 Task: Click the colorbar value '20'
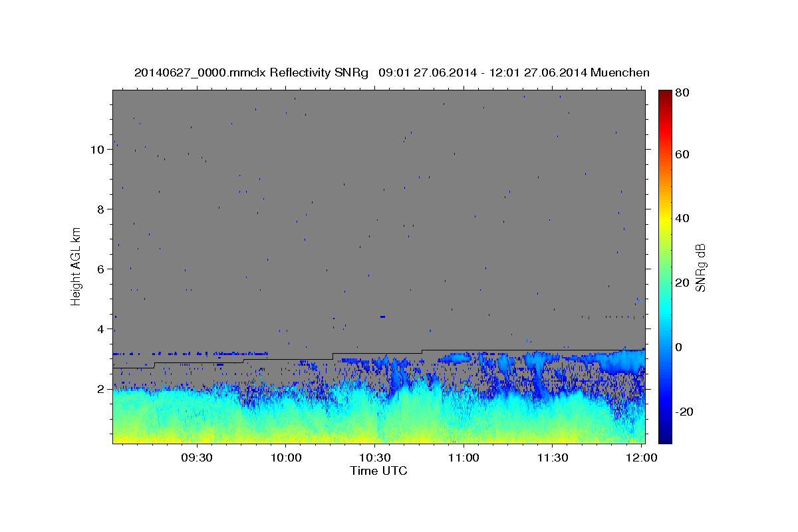684,283
